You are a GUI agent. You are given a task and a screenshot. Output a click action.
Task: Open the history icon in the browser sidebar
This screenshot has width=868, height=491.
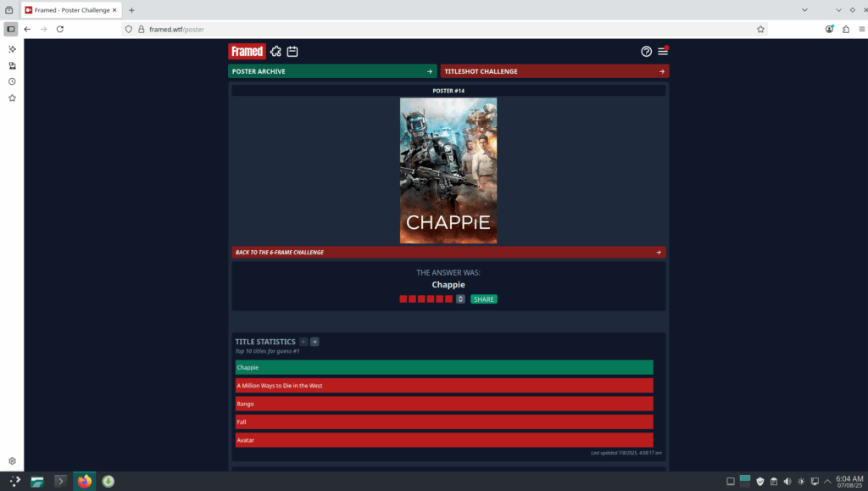point(12,81)
